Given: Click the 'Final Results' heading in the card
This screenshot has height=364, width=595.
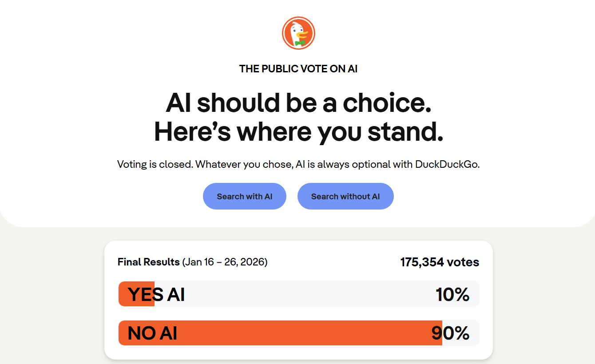Looking at the screenshot, I should (148, 262).
